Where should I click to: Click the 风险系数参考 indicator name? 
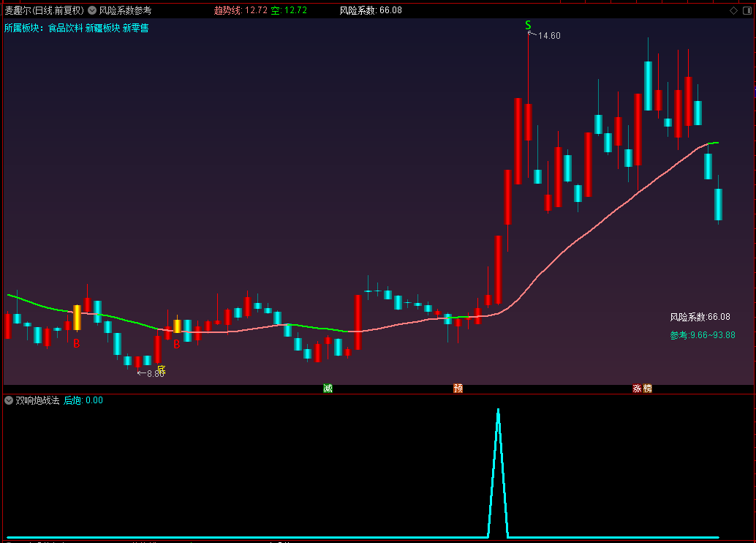point(125,10)
